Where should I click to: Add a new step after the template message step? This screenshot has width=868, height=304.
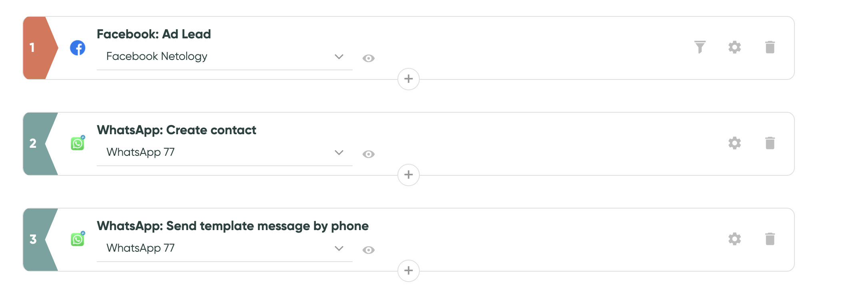click(x=409, y=270)
